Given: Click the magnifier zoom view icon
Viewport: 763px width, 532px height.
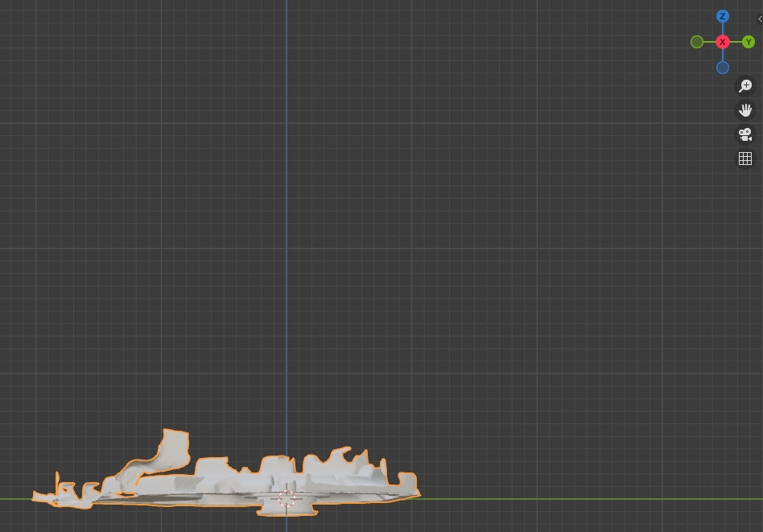Looking at the screenshot, I should (745, 86).
